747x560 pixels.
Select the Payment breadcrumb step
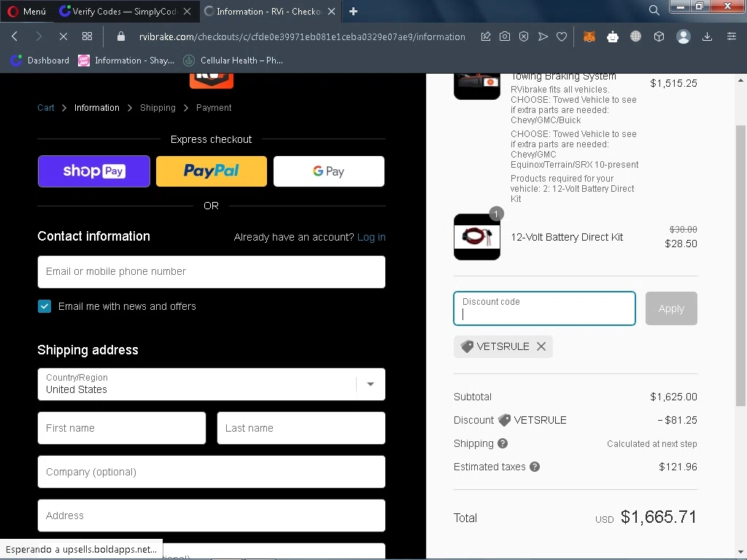(x=214, y=108)
